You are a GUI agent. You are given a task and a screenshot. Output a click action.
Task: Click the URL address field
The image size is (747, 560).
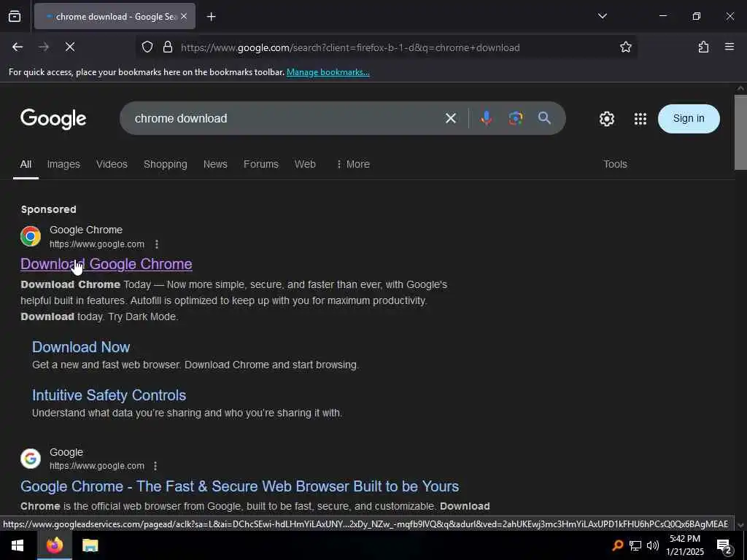350,47
